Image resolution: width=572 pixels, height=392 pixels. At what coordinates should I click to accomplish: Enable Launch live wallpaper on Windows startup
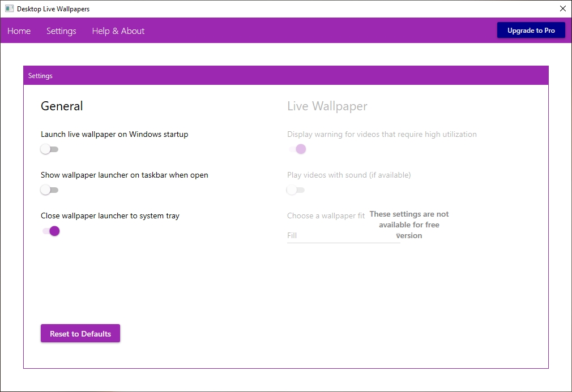click(49, 149)
